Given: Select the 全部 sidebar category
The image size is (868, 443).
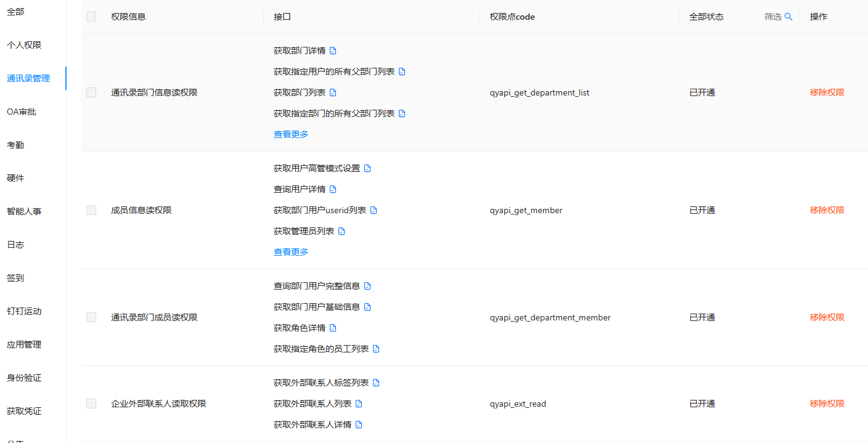Looking at the screenshot, I should 15,11.
